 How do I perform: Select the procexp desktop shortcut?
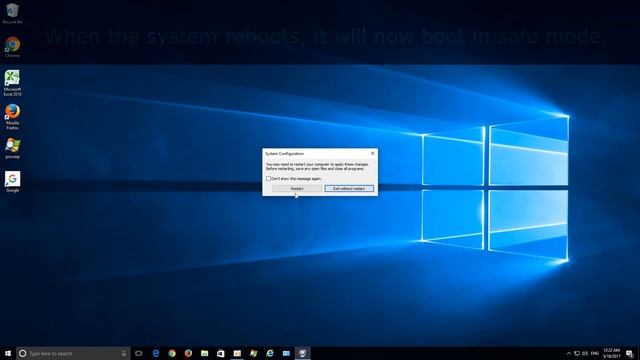click(x=12, y=148)
